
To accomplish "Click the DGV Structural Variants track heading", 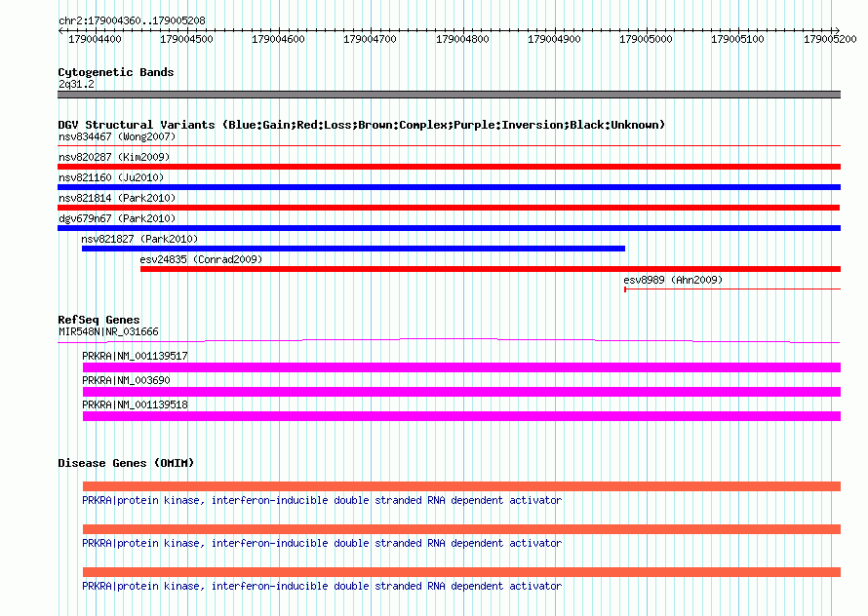I will (362, 125).
